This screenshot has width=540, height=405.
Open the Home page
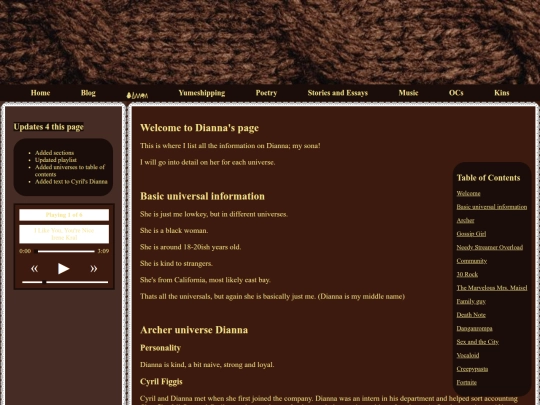(40, 93)
